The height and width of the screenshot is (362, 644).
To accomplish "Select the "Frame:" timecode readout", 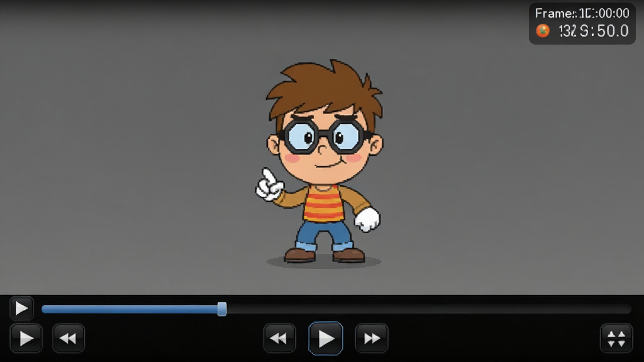I will (x=582, y=13).
